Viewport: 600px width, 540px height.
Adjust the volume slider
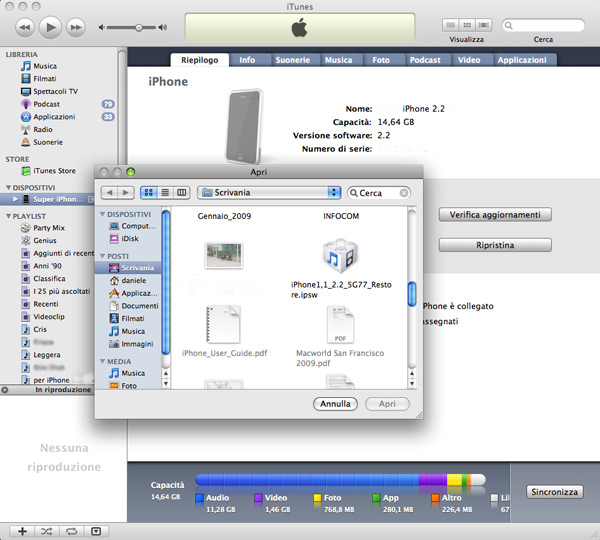[138, 27]
